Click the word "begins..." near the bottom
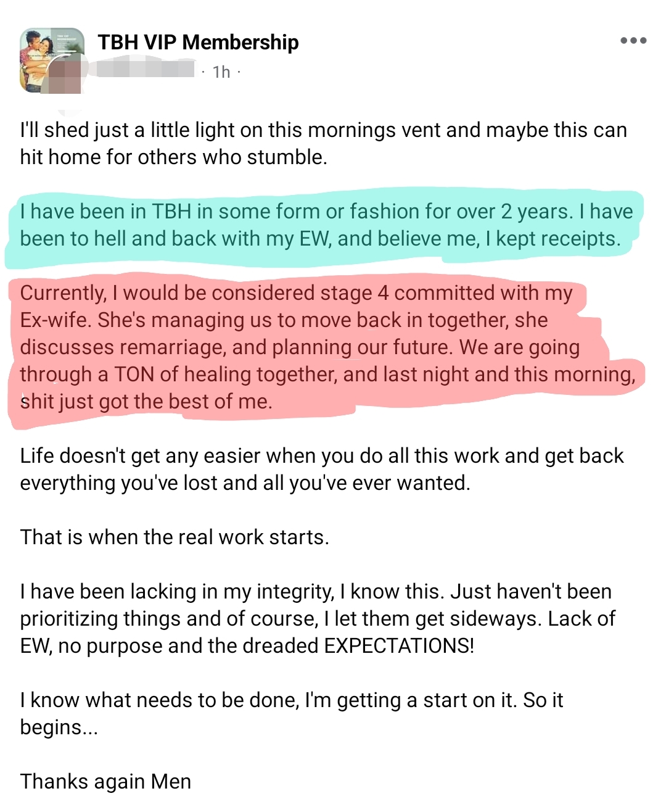 point(59,727)
